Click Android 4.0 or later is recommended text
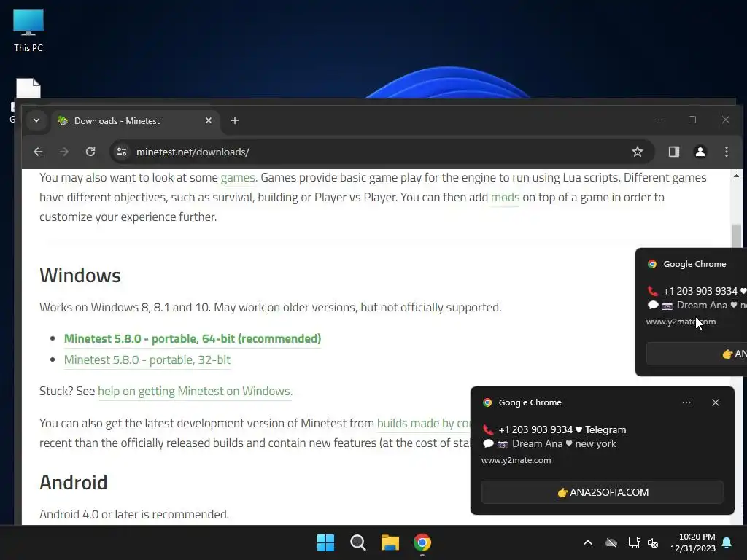747x560 pixels. 134,515
